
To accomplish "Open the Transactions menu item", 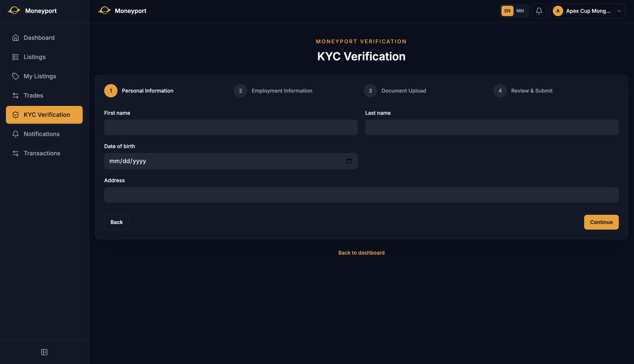I will tap(44, 153).
